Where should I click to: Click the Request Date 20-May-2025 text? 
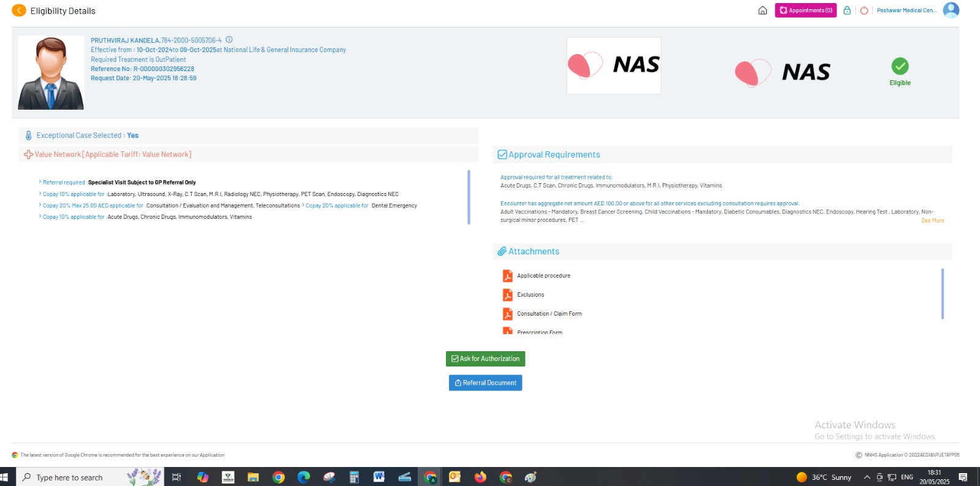click(143, 78)
